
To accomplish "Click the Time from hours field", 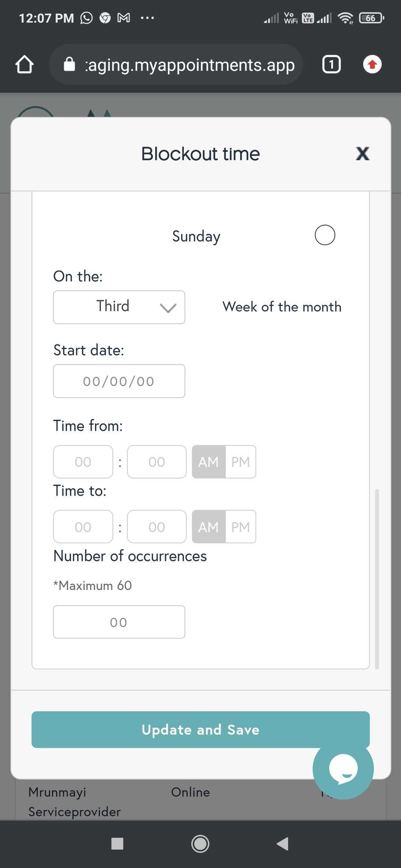I will pos(83,462).
